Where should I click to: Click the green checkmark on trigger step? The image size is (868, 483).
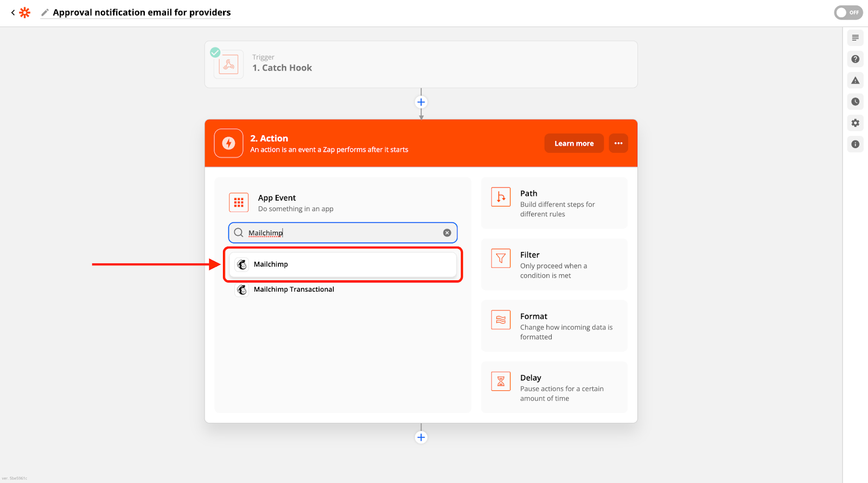coord(215,52)
